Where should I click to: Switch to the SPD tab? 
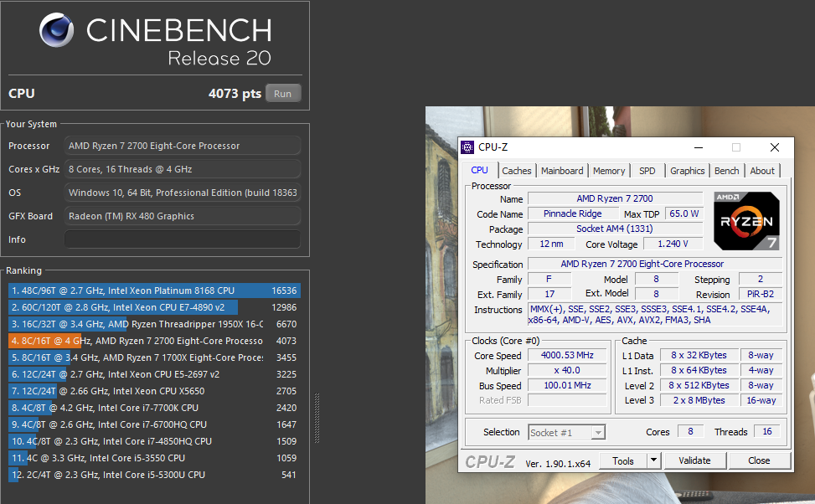tap(647, 171)
